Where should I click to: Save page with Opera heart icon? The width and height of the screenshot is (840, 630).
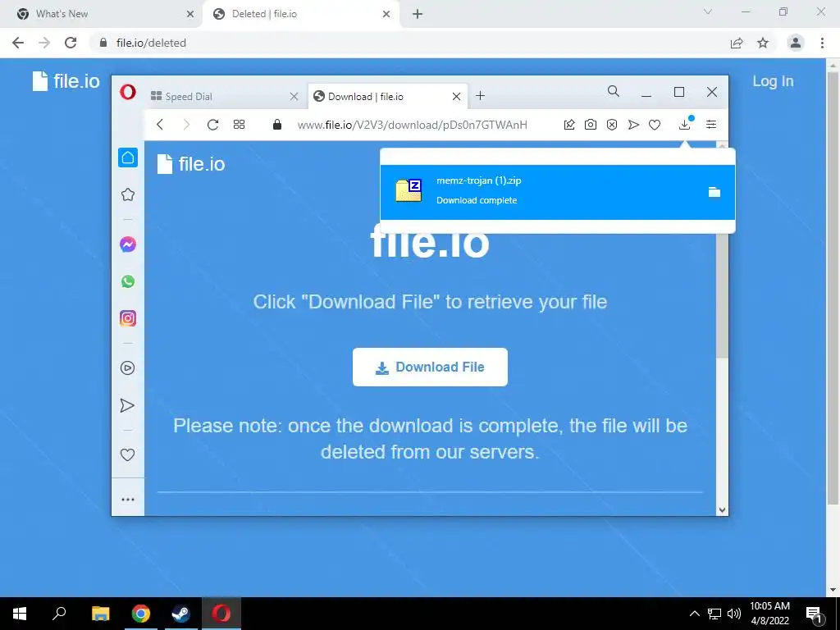[655, 125]
